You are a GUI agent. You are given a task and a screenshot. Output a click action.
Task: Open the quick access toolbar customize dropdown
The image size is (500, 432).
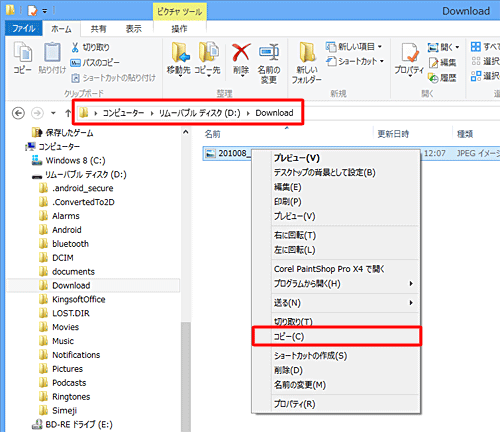(45, 11)
